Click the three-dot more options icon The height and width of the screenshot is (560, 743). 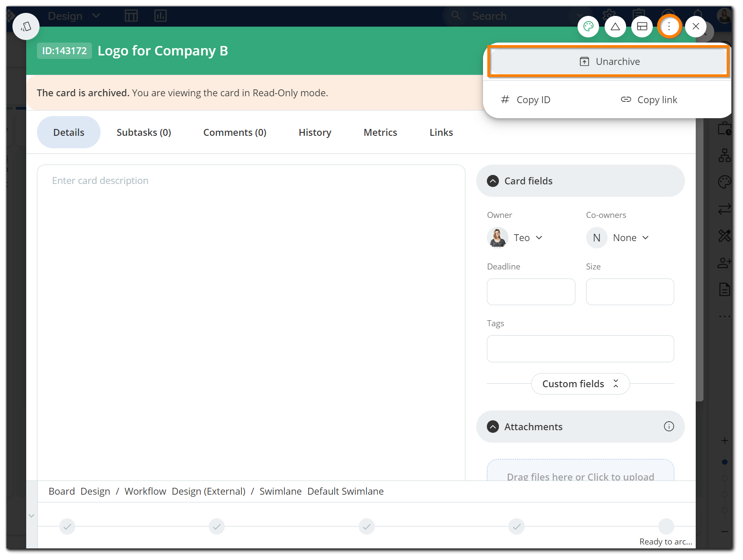tap(669, 27)
